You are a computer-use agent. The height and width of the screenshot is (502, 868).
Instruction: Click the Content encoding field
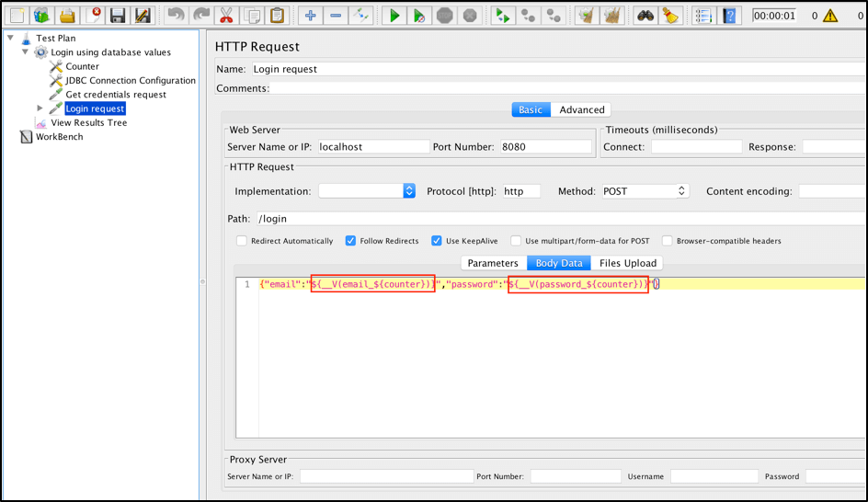click(832, 191)
